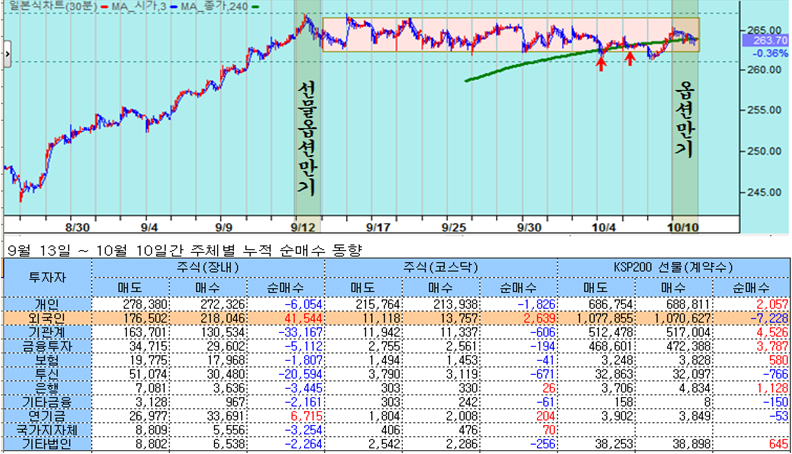792x454 pixels.
Task: Click the red arrow above the 10/4 date
Action: [601, 63]
